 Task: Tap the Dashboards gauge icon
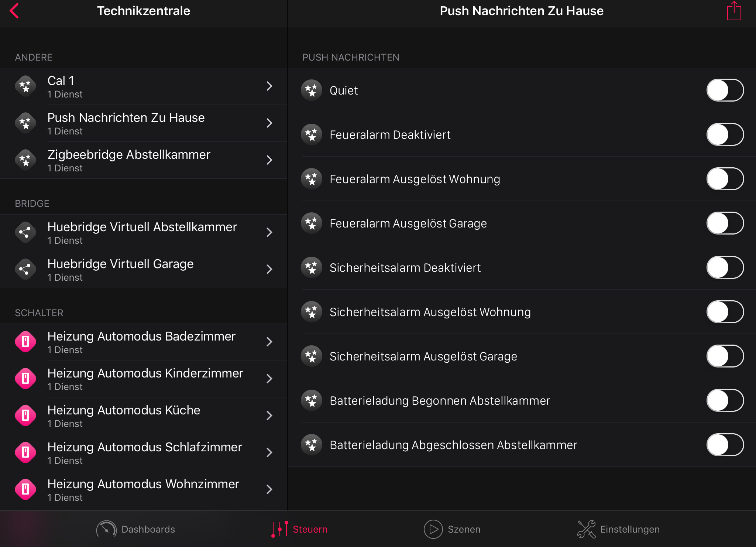106,529
